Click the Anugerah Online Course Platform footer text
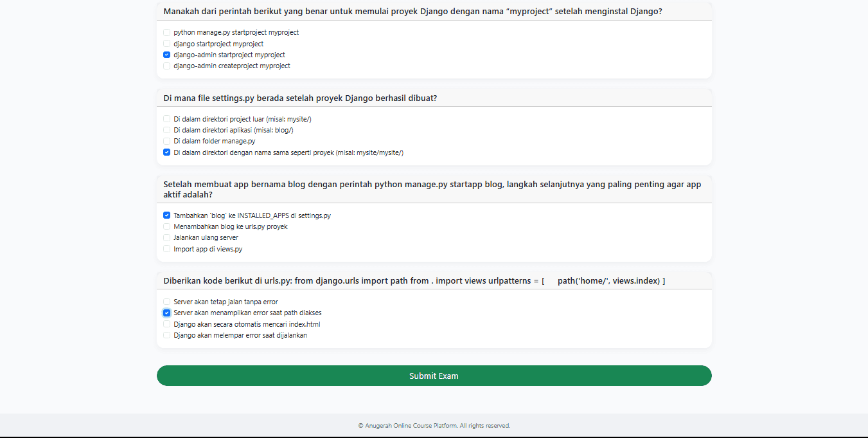 (x=434, y=425)
